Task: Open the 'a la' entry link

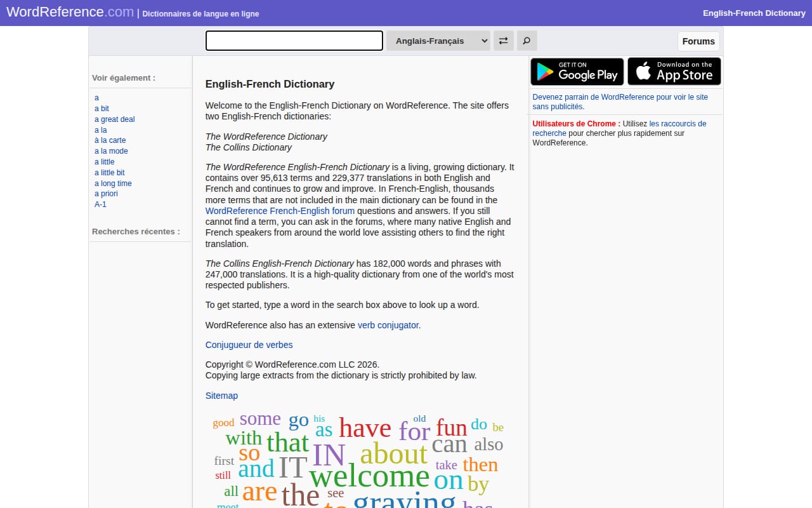Action: [x=101, y=130]
